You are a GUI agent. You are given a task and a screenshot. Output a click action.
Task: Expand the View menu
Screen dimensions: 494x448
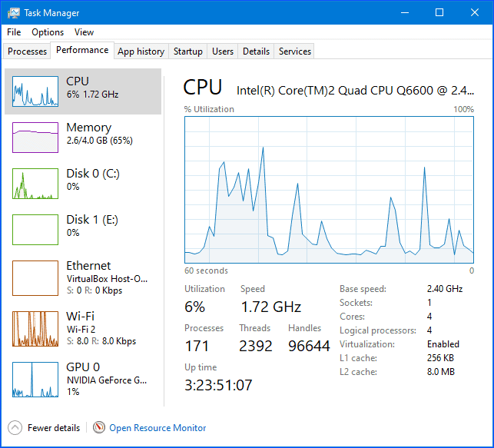(x=84, y=32)
